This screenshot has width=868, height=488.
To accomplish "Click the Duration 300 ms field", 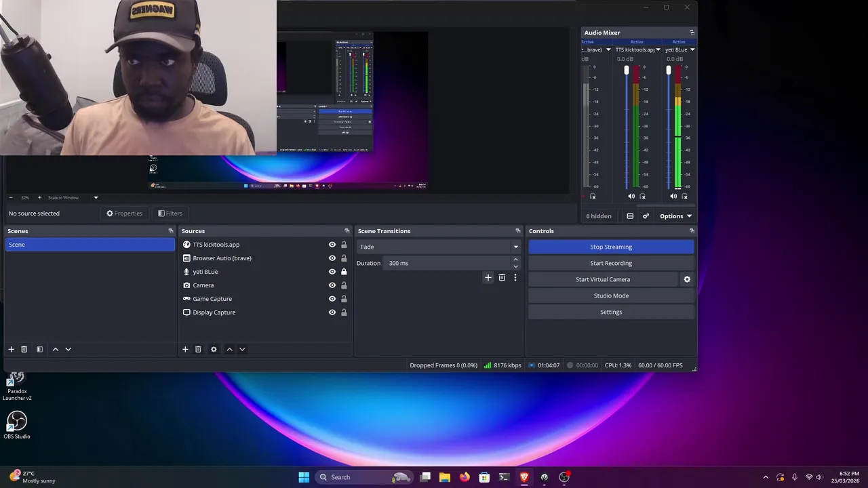I will click(x=446, y=263).
